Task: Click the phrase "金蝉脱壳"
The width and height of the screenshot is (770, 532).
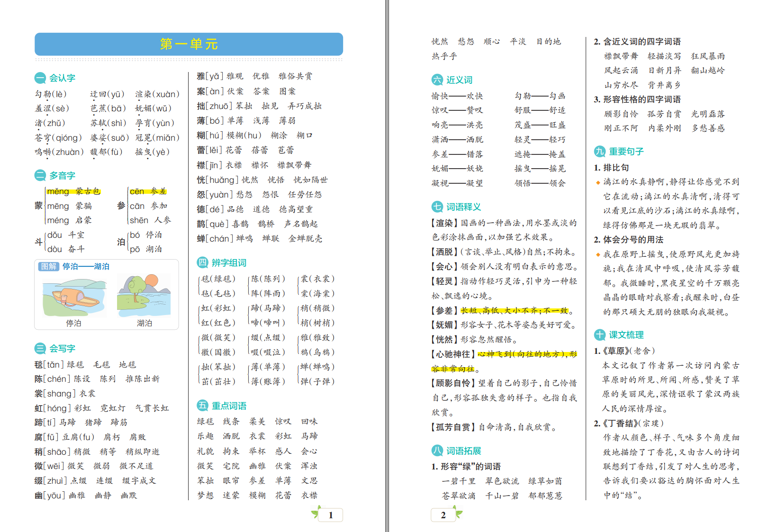Action: [306, 239]
